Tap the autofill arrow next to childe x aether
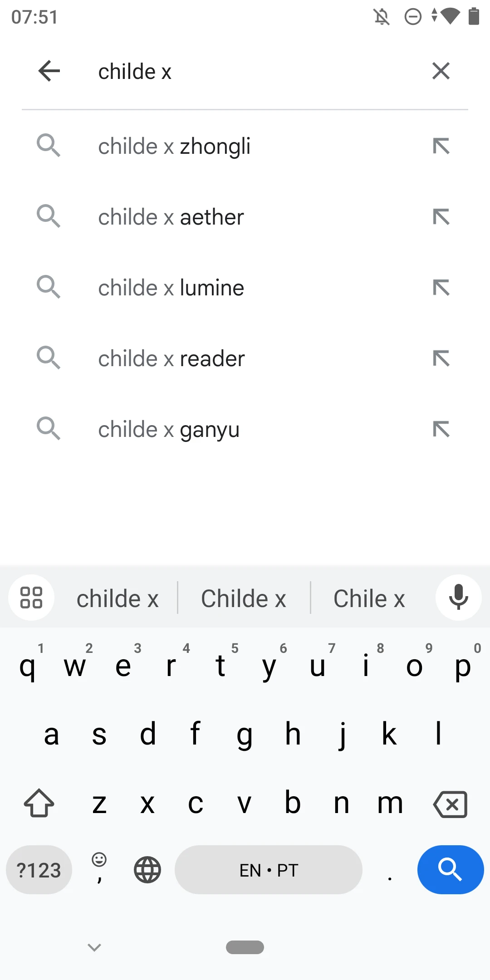 tap(441, 216)
